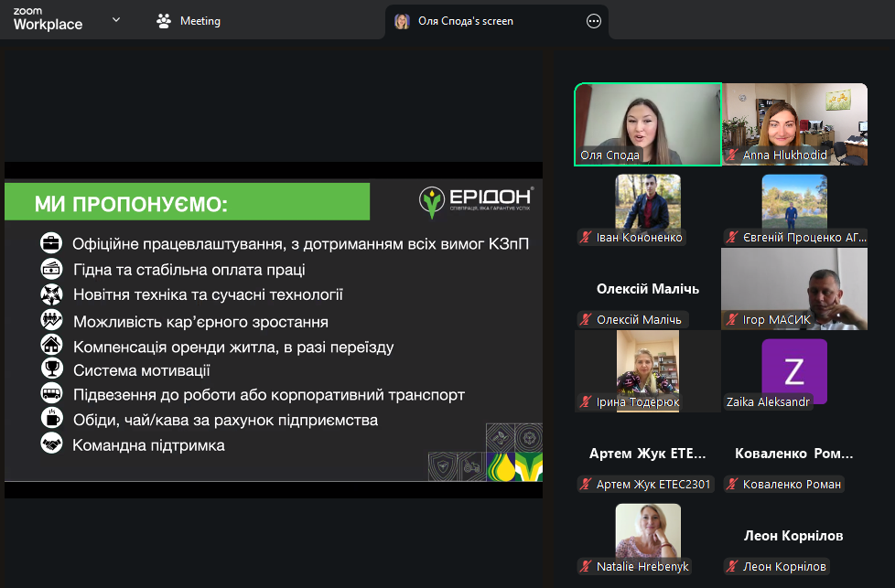The image size is (895, 588).
Task: Click the ЕРІДОН logo on shared slide
Action: click(475, 201)
